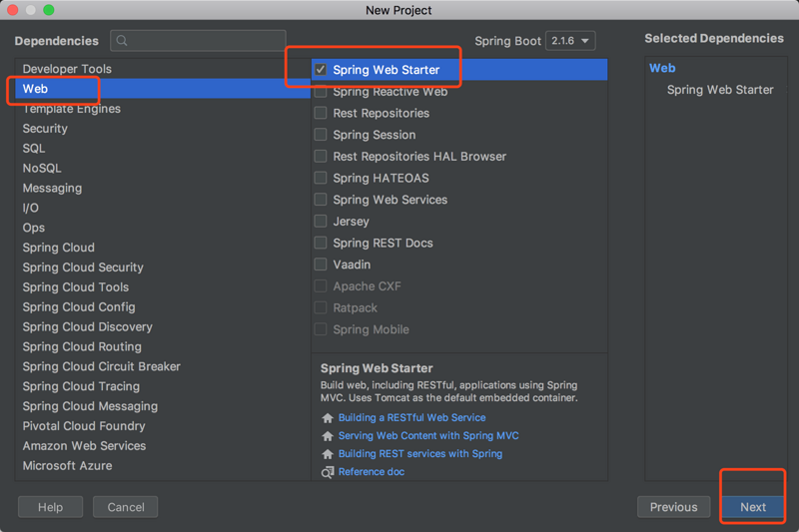Open the Spring Boot version dropdown
799x532 pixels.
[571, 41]
